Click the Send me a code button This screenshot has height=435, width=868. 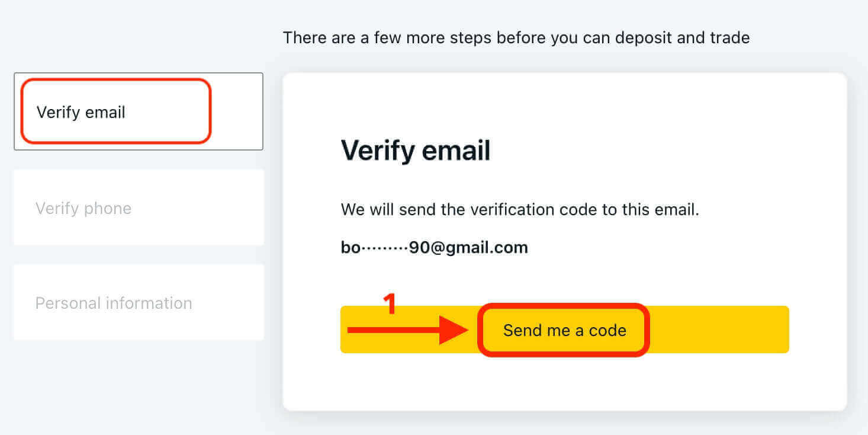(564, 330)
